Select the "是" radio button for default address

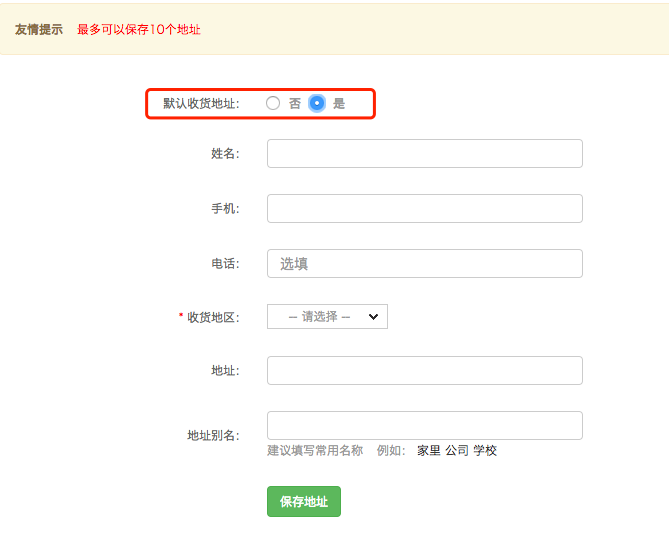point(317,103)
